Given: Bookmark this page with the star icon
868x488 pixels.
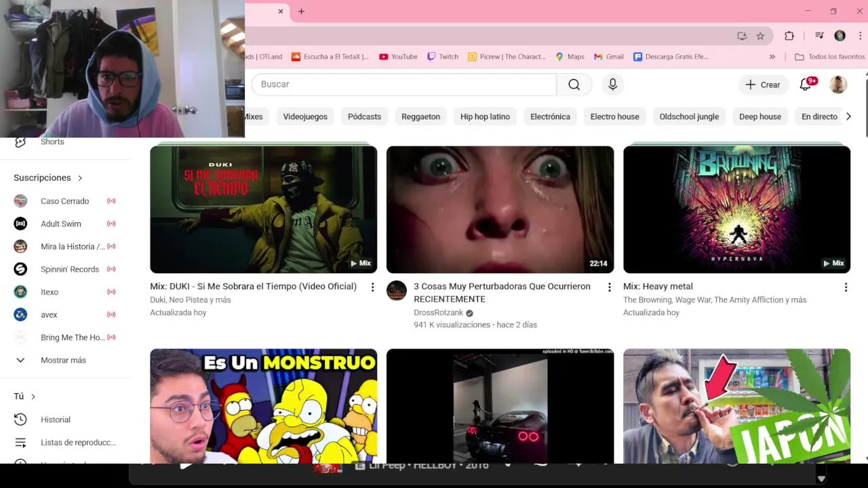Looking at the screenshot, I should pos(760,36).
